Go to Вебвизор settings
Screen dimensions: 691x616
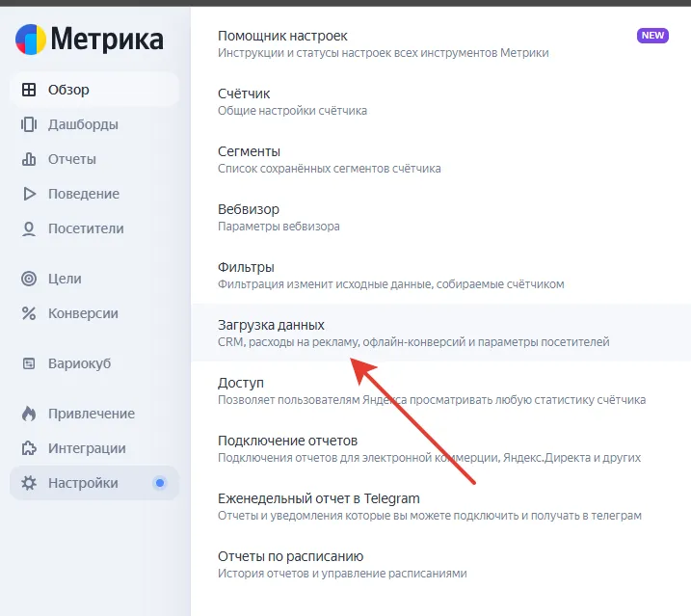249,209
